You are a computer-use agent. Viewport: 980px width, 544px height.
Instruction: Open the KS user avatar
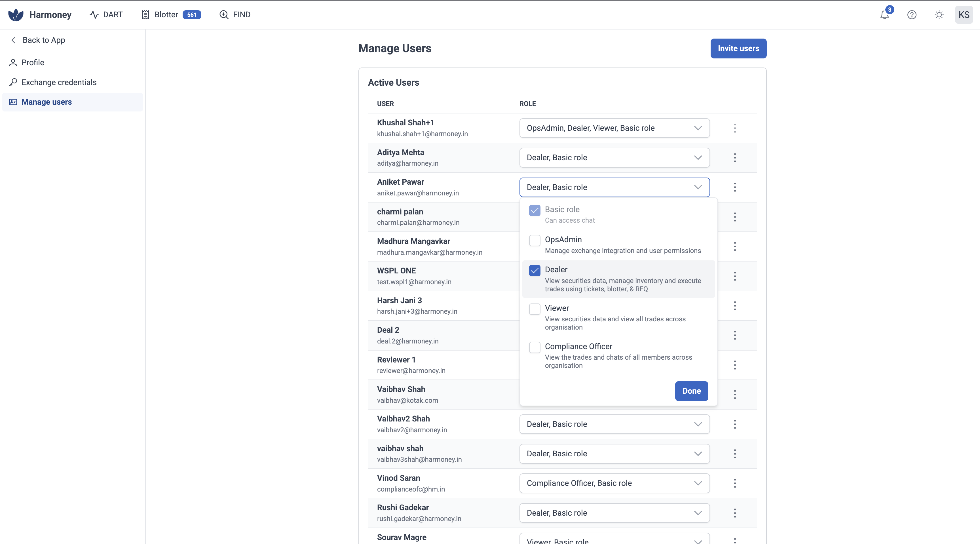[x=964, y=15]
